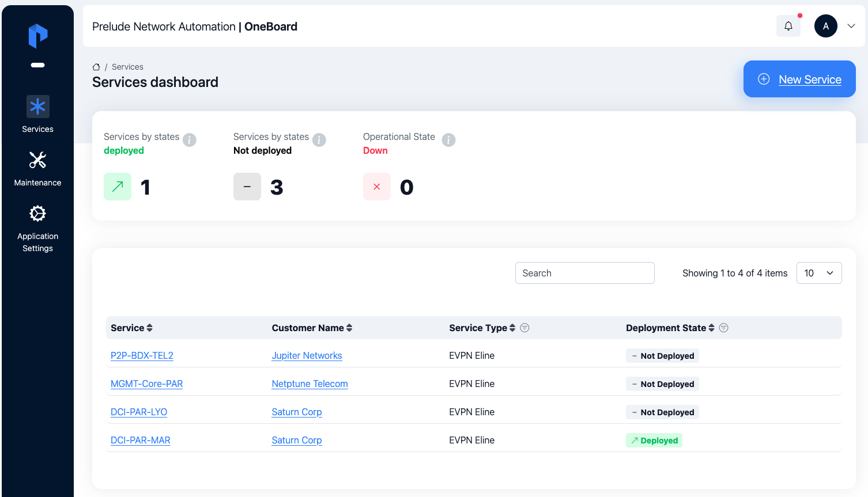Image resolution: width=868 pixels, height=497 pixels.
Task: Open the Service Type column filter
Action: (524, 328)
